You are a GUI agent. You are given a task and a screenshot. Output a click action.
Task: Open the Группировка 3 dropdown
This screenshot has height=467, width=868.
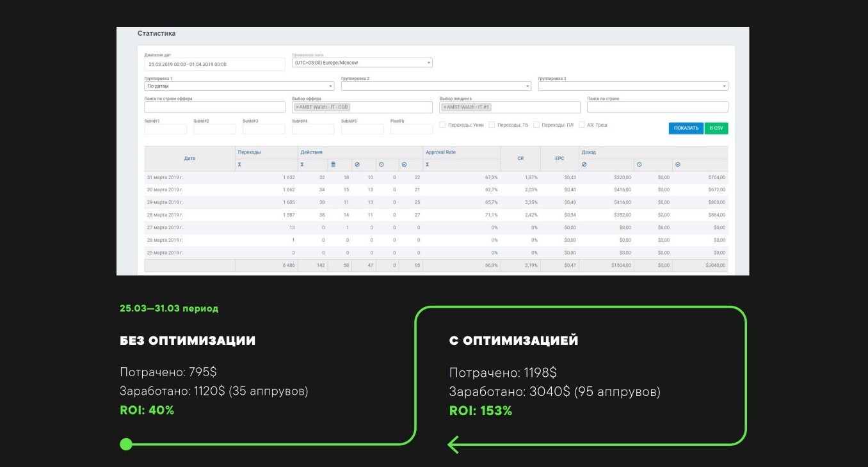633,86
